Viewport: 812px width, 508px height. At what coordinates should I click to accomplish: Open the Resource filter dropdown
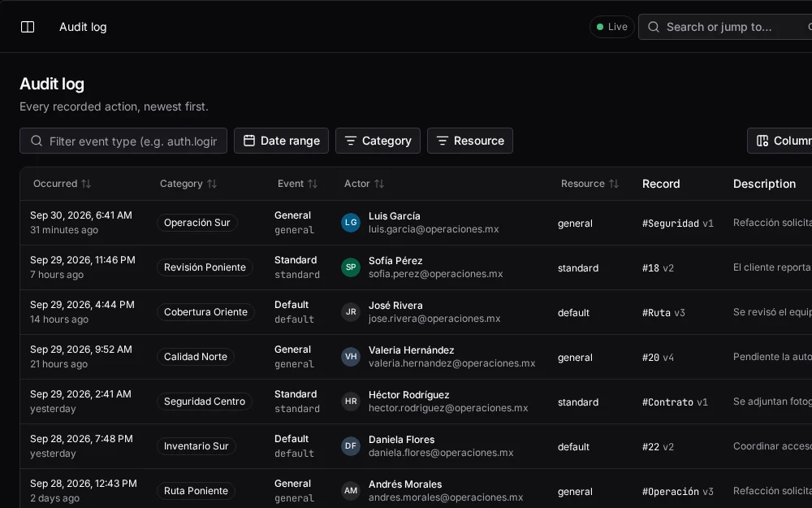[470, 141]
